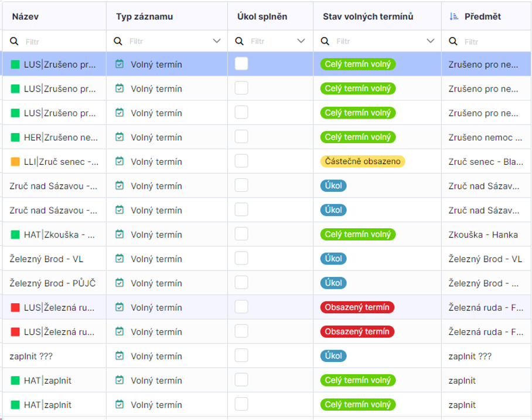
Task: Click calendar icon in HAT|Zkouška row
Action: click(x=120, y=235)
